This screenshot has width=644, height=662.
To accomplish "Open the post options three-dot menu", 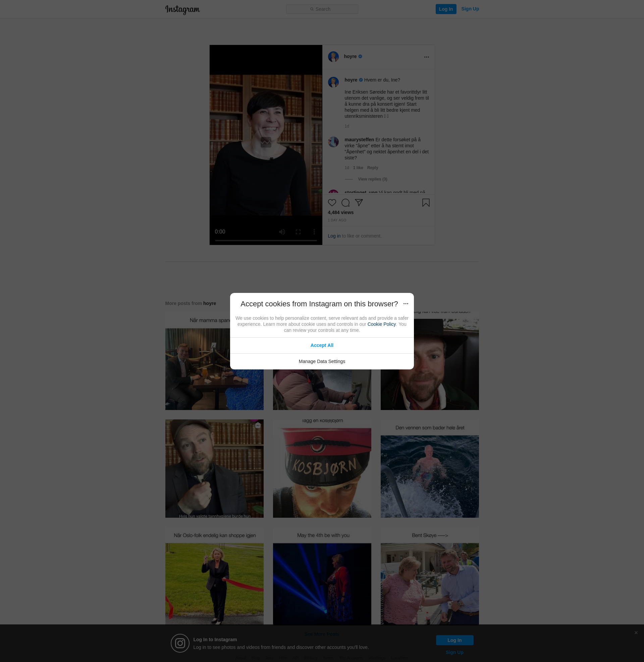I will pos(426,57).
